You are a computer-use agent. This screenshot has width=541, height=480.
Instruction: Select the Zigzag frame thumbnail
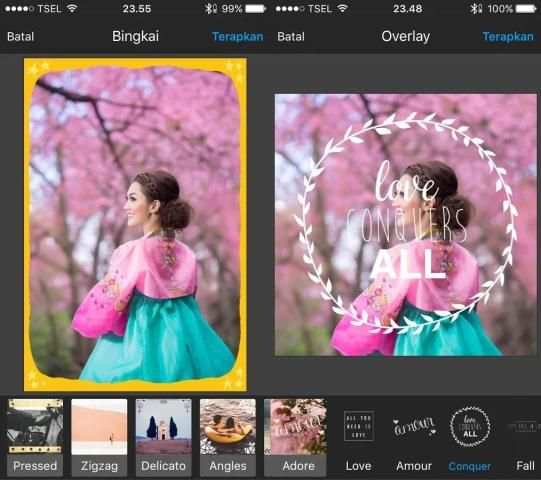[99, 427]
